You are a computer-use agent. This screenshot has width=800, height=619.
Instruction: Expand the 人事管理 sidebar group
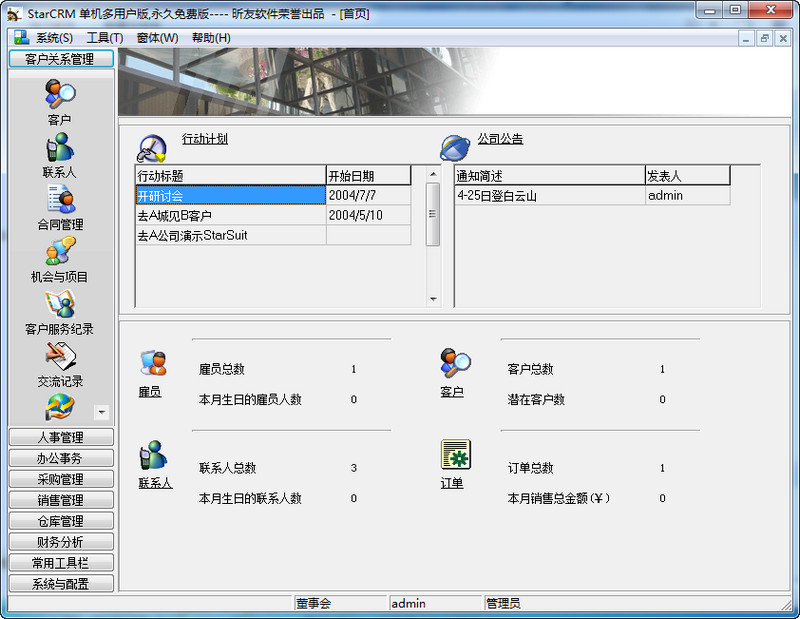61,437
